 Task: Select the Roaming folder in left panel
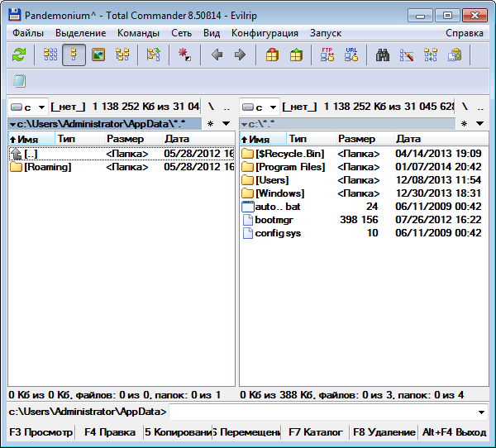tap(47, 167)
